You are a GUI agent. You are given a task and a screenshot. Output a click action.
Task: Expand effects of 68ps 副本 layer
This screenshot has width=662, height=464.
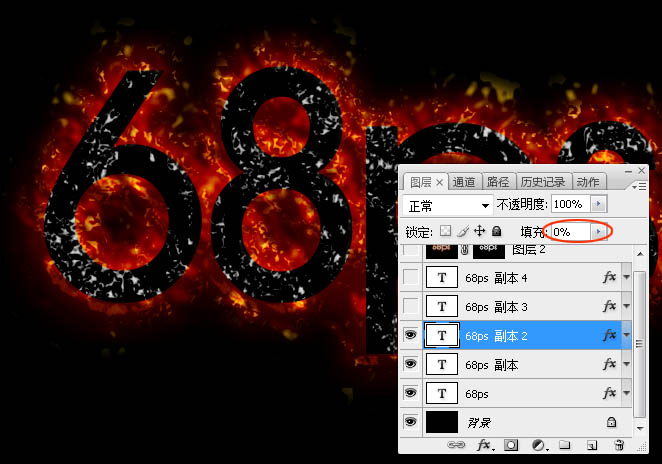627,364
